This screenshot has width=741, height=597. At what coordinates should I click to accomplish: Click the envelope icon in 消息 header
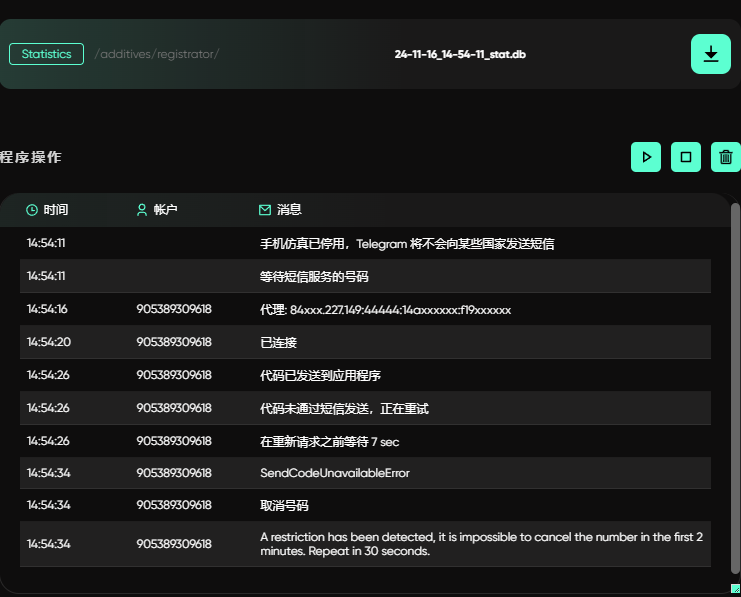(265, 210)
